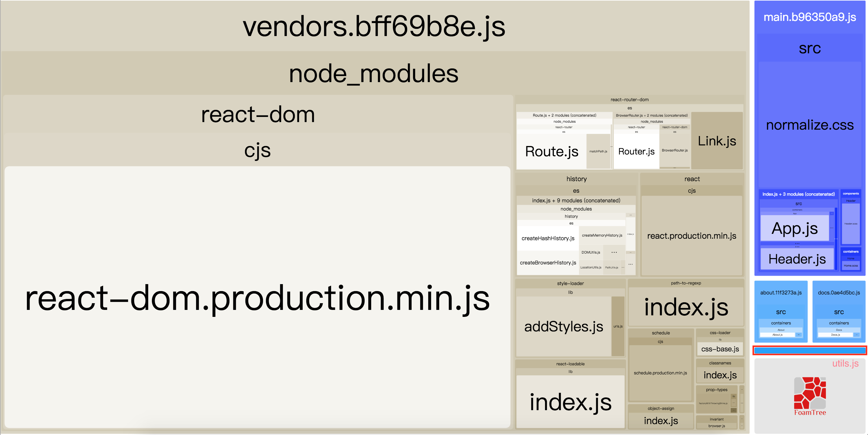Select the schedule package header
868x435 pixels.
click(x=661, y=333)
